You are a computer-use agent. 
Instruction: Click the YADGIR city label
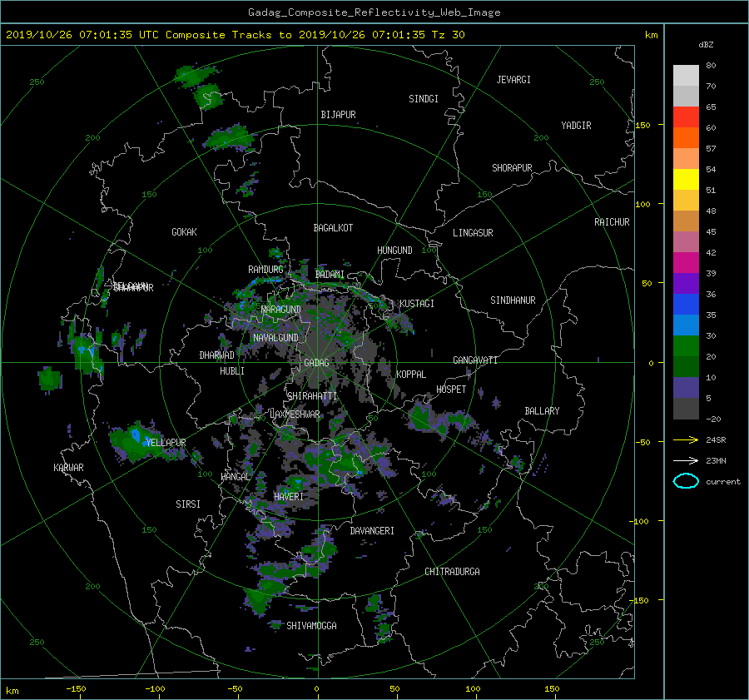tap(576, 126)
